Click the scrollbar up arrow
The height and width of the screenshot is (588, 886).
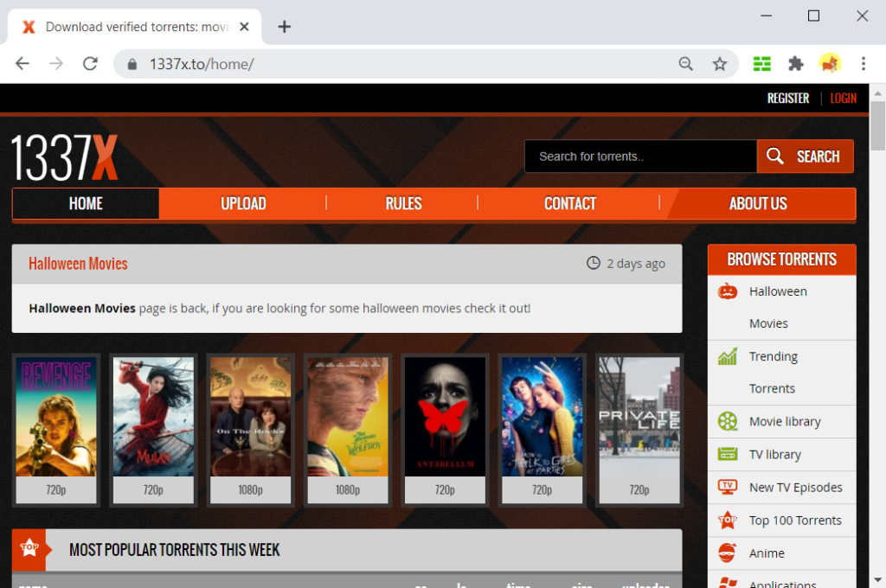877,93
